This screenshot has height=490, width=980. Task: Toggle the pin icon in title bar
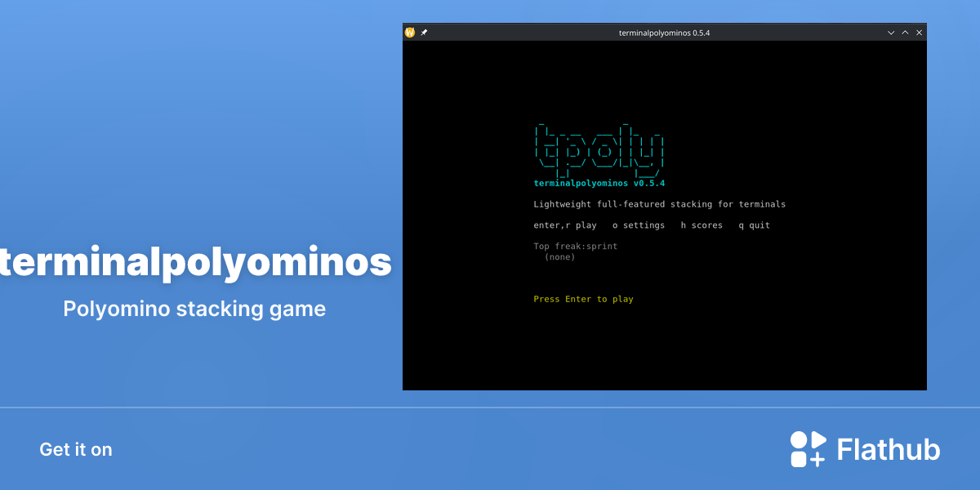click(424, 33)
